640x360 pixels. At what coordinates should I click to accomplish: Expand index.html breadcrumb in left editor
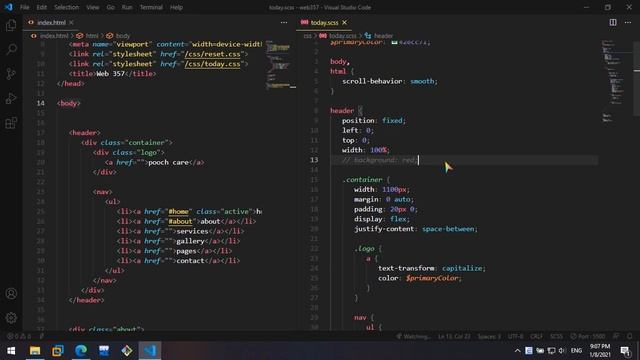[54, 36]
